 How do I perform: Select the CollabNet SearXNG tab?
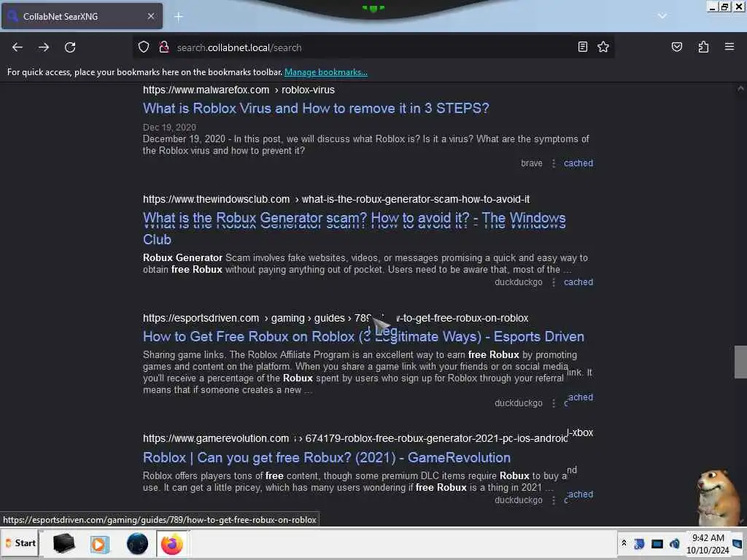[x=82, y=16]
